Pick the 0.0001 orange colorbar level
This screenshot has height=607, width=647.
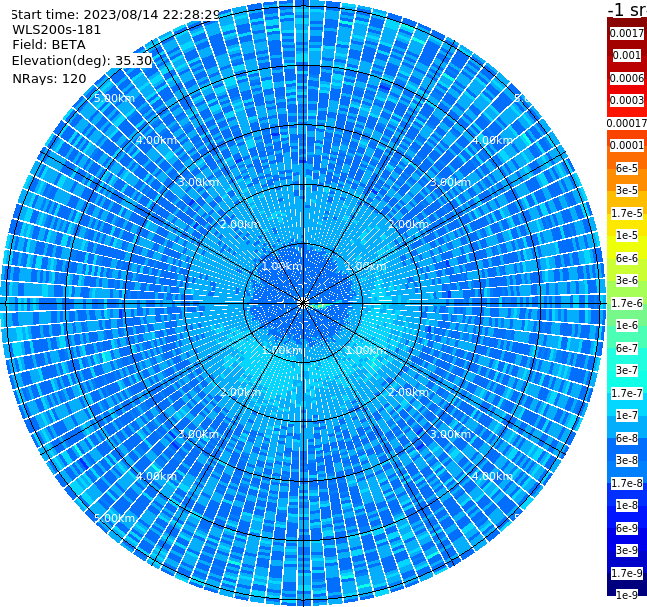coord(627,145)
